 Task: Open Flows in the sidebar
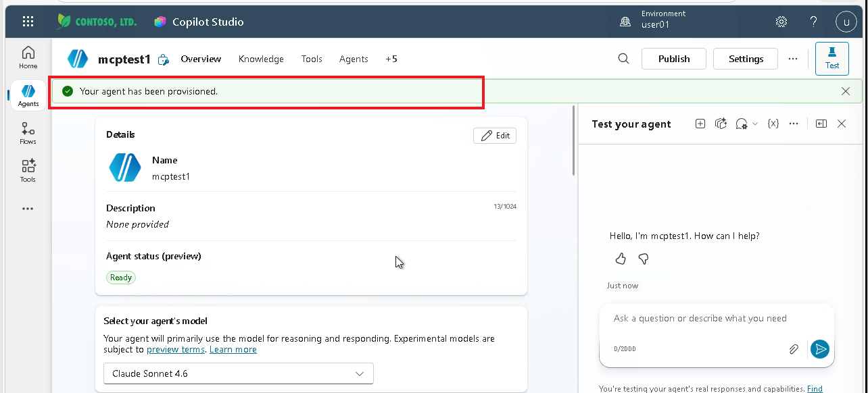28,133
